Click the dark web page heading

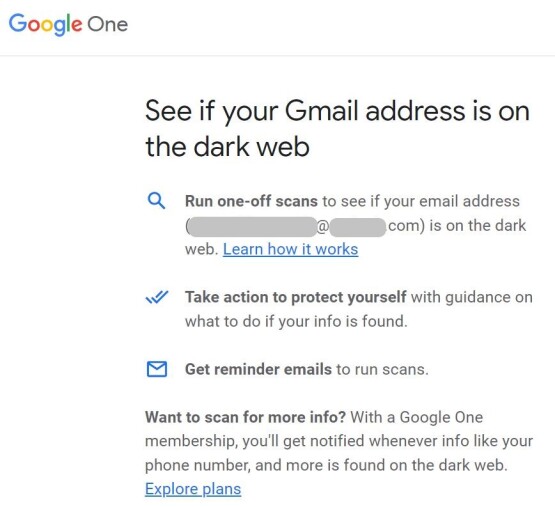[337, 129]
